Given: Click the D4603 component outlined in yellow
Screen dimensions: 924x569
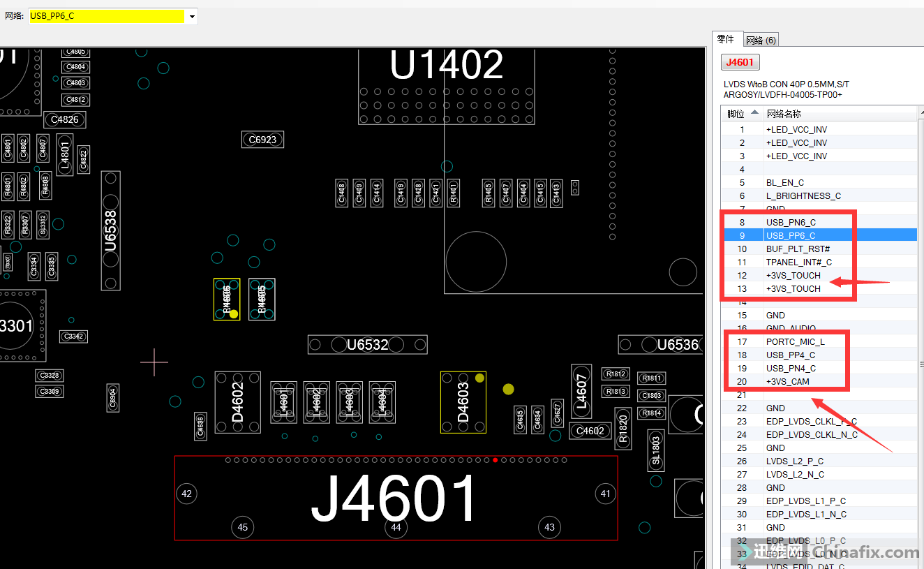Looking at the screenshot, I should [x=463, y=403].
